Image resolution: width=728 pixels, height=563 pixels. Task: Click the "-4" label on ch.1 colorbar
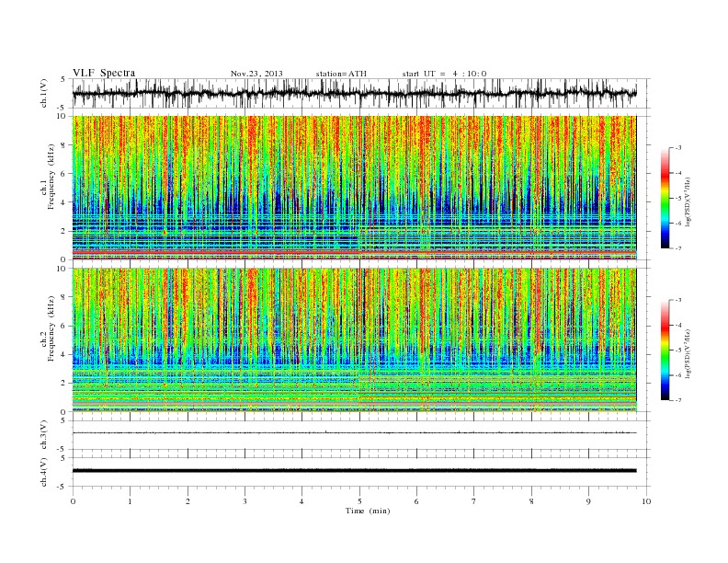pyautogui.click(x=678, y=173)
